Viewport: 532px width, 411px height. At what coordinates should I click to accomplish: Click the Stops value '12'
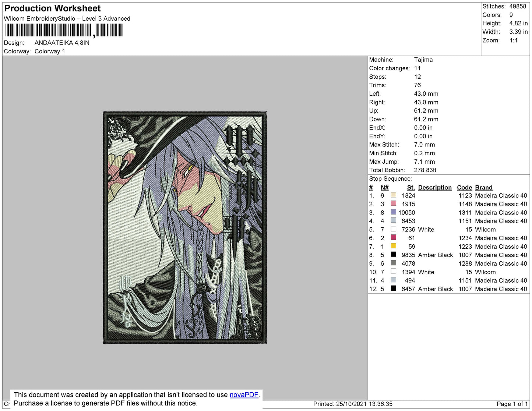coord(418,77)
